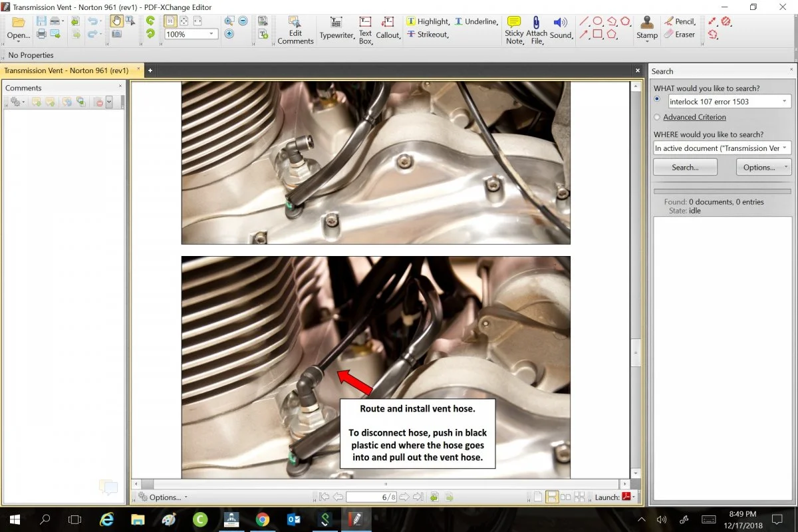Image resolution: width=798 pixels, height=532 pixels.
Task: Add a Sticky Note comment
Action: 514,29
